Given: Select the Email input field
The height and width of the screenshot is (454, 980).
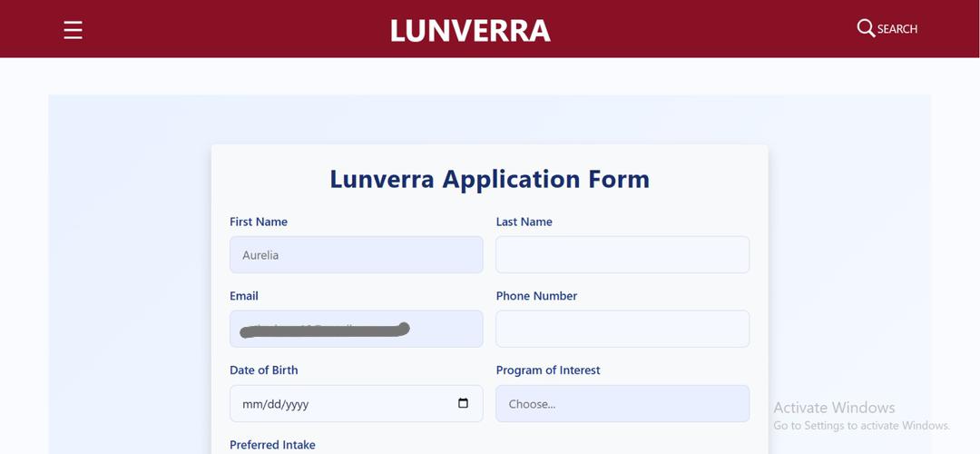Looking at the screenshot, I should [x=356, y=329].
